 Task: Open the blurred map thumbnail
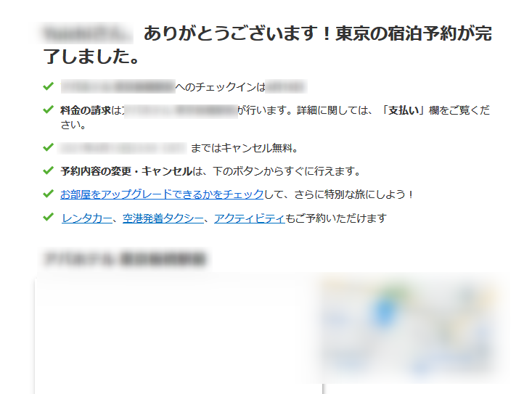(x=414, y=330)
